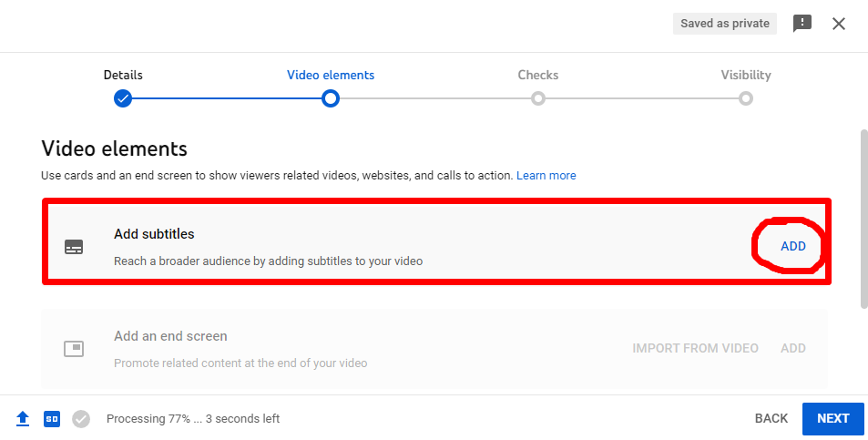Image resolution: width=868 pixels, height=440 pixels.
Task: Continue with the NEXT button
Action: click(833, 419)
